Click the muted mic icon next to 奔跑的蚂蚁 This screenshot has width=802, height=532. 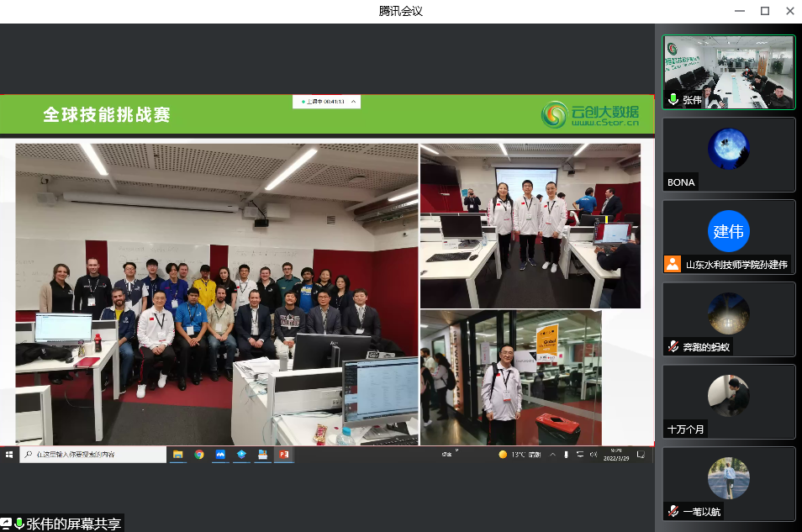tap(673, 346)
